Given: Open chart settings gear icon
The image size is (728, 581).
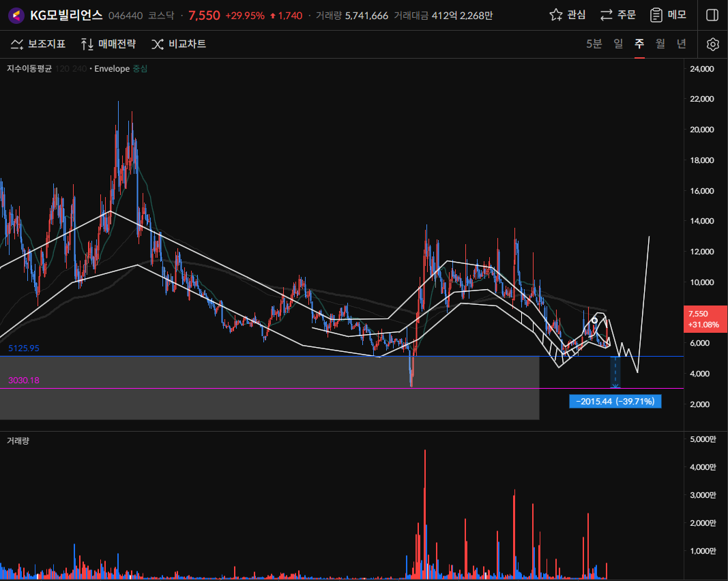Looking at the screenshot, I should click(713, 44).
